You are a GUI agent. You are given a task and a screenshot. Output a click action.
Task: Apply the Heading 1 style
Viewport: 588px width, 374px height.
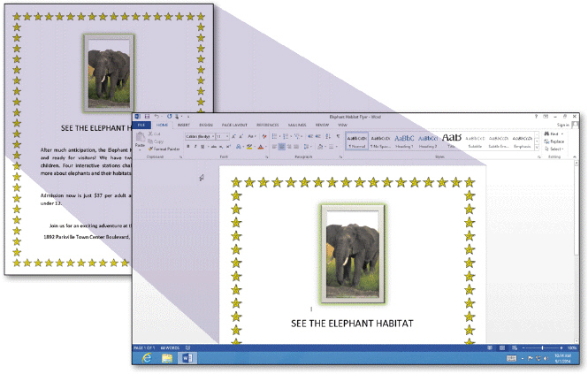[x=404, y=141]
